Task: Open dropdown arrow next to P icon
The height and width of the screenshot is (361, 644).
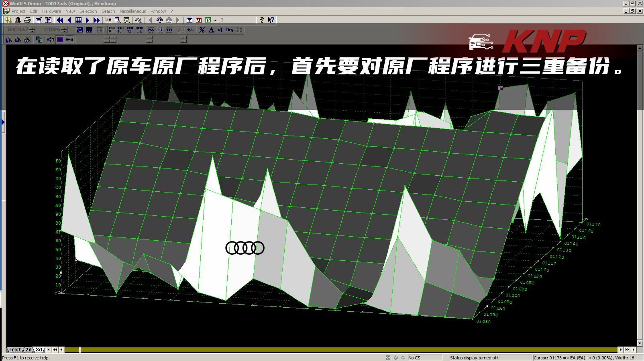Action: (216, 20)
